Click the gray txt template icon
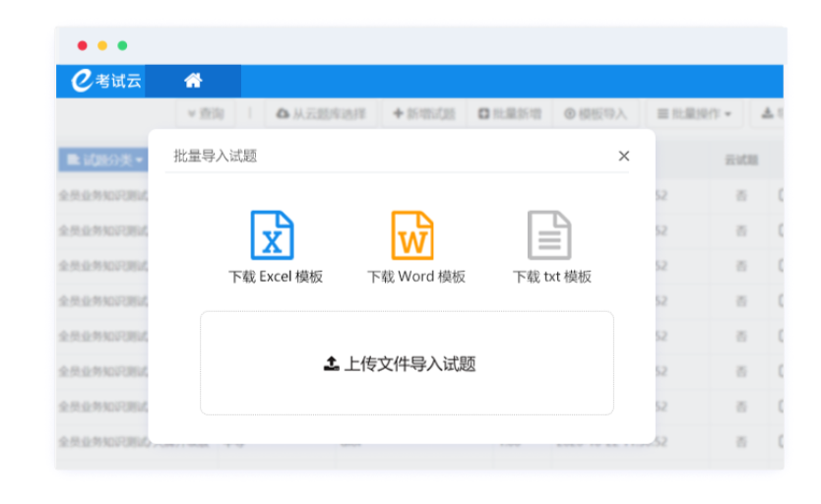821x504 pixels. (549, 235)
